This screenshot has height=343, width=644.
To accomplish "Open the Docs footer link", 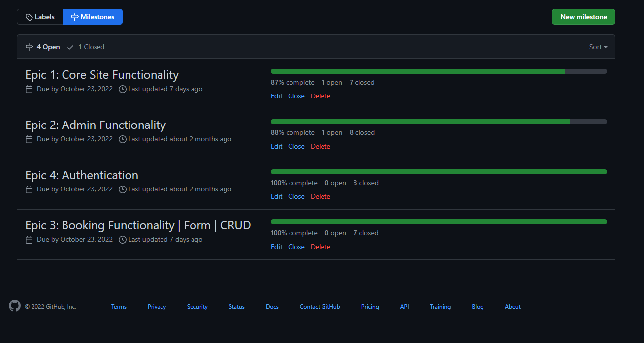I will coord(272,306).
